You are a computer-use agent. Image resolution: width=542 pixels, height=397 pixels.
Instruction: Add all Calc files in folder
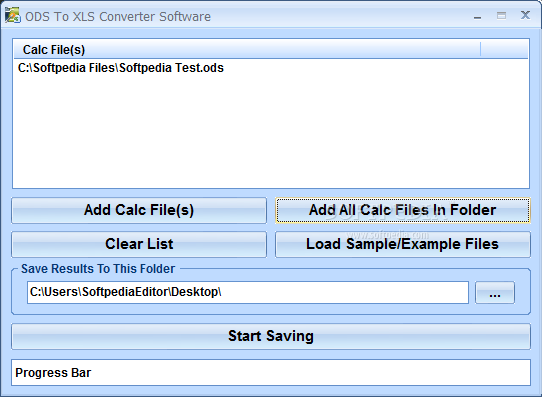coord(403,210)
